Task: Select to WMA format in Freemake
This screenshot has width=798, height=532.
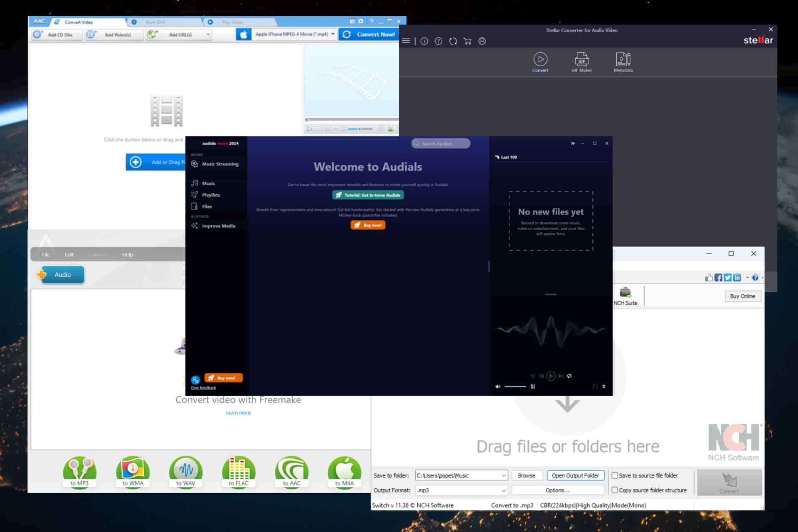Action: [x=133, y=472]
